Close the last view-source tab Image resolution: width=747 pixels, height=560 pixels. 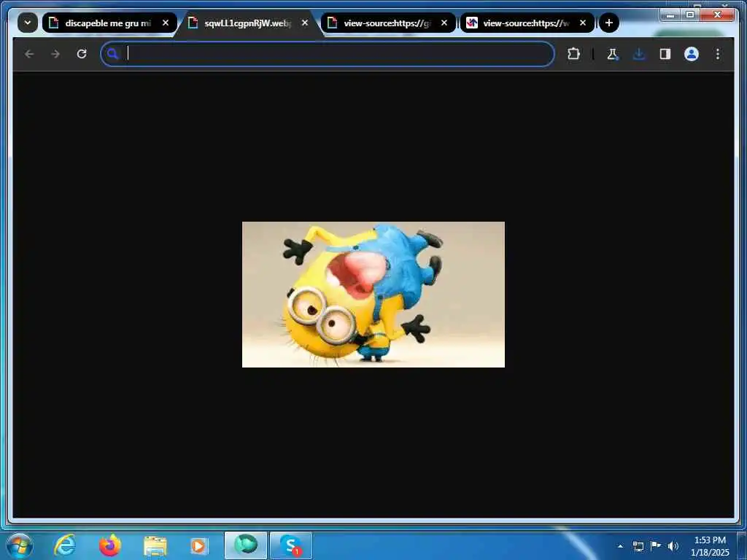(x=583, y=23)
